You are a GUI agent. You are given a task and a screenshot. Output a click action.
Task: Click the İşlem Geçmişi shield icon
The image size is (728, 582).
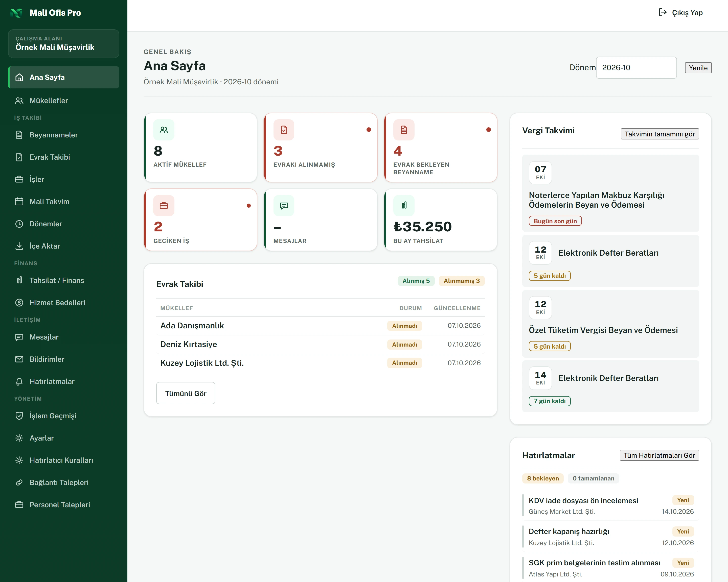(19, 416)
